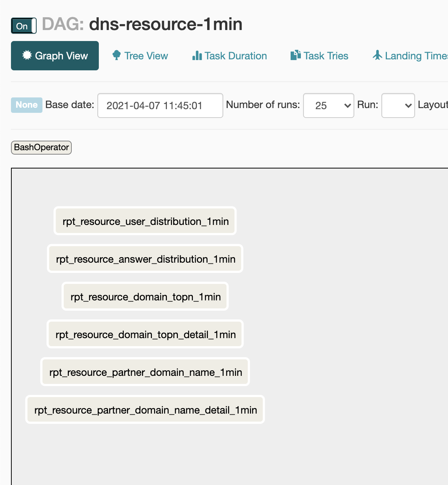Click the dns-resource-1min DAG title
The width and height of the screenshot is (448, 485).
pyautogui.click(x=166, y=24)
